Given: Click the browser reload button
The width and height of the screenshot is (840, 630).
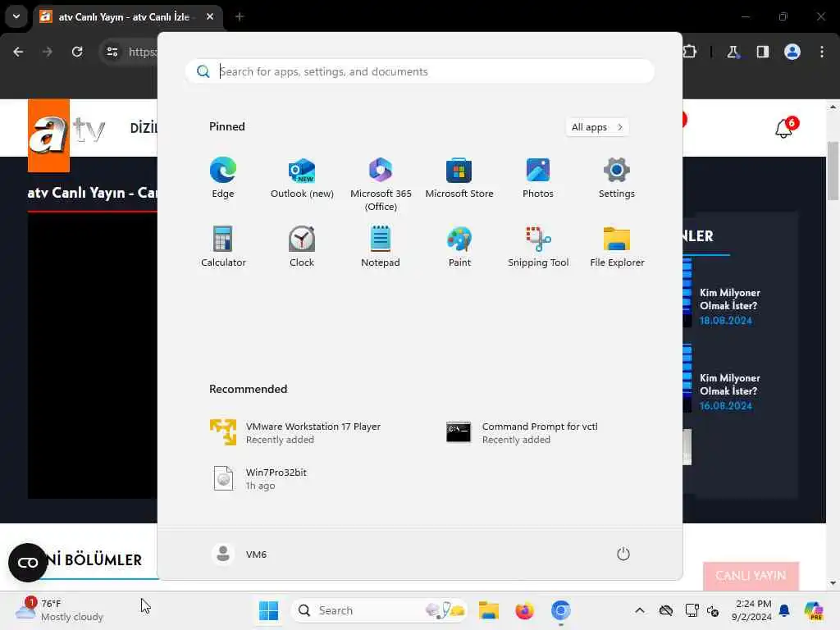Looking at the screenshot, I should [77, 52].
